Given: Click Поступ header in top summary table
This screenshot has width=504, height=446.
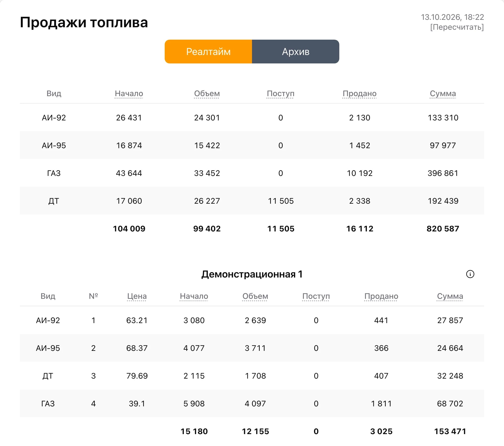Looking at the screenshot, I should 281,93.
